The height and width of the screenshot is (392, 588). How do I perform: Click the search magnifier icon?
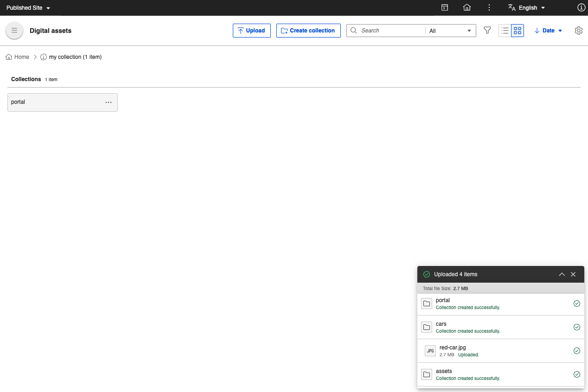(353, 30)
